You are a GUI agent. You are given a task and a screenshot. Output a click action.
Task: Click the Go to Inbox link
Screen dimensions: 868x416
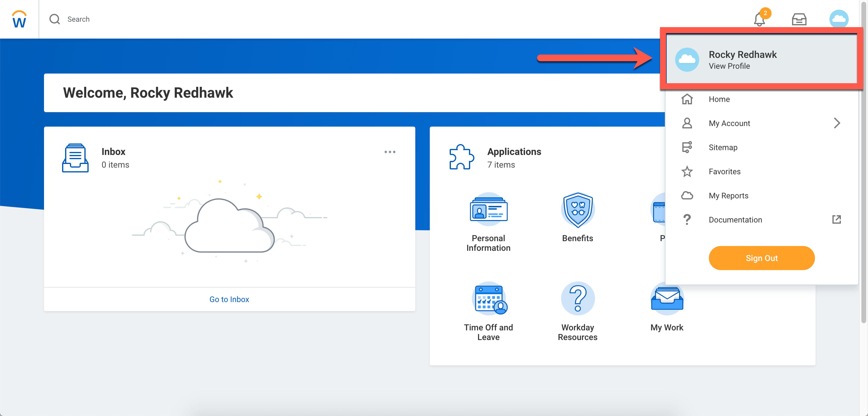click(x=229, y=299)
